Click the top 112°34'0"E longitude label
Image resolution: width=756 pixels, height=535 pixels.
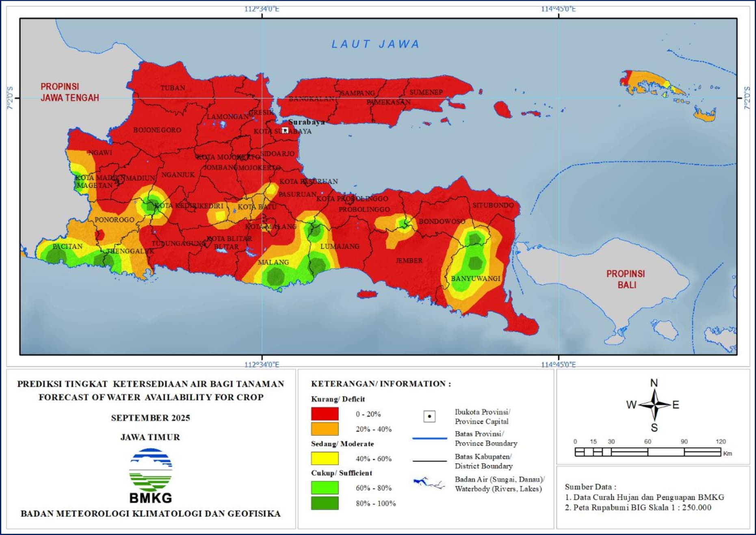click(x=262, y=9)
